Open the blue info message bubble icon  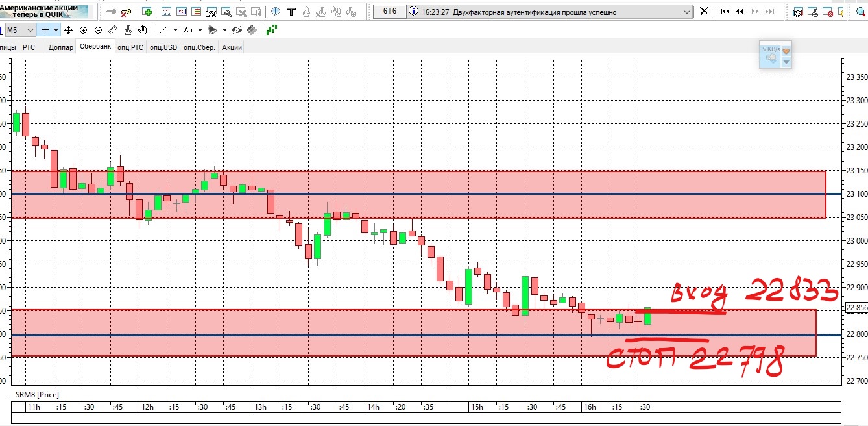coord(276,12)
